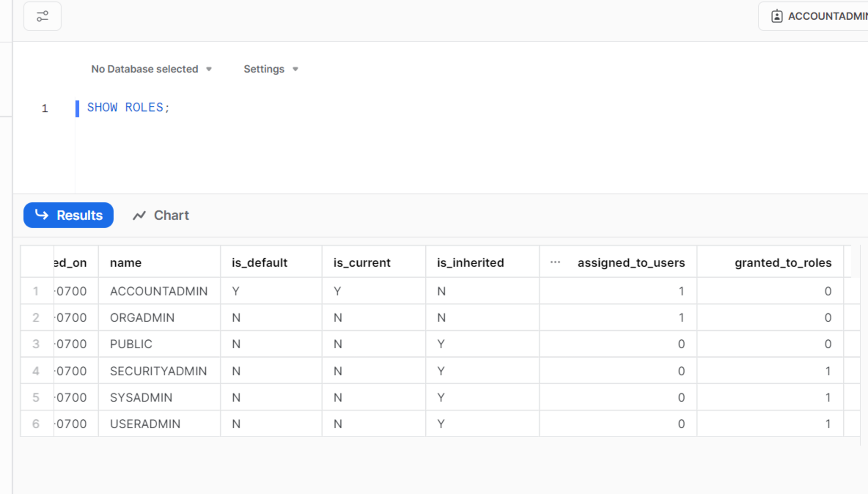Click the is_inherited column header

[470, 262]
